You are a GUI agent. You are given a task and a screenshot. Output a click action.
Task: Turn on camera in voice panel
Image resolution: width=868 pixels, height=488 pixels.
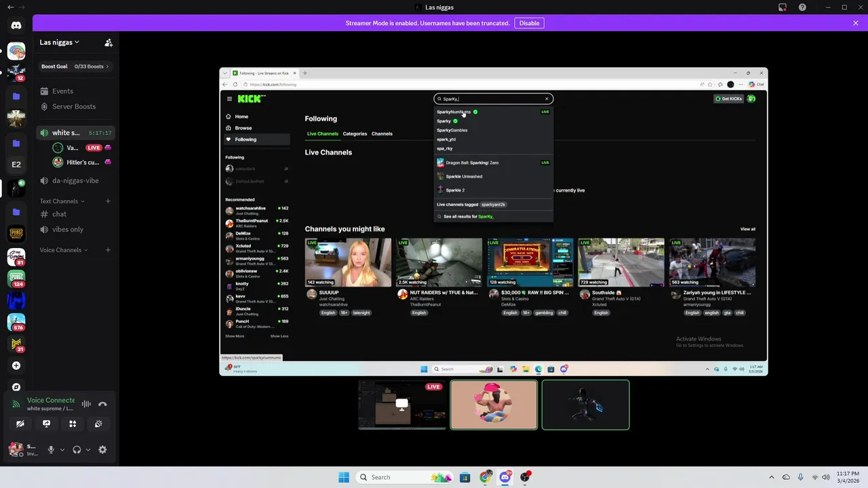[20, 424]
